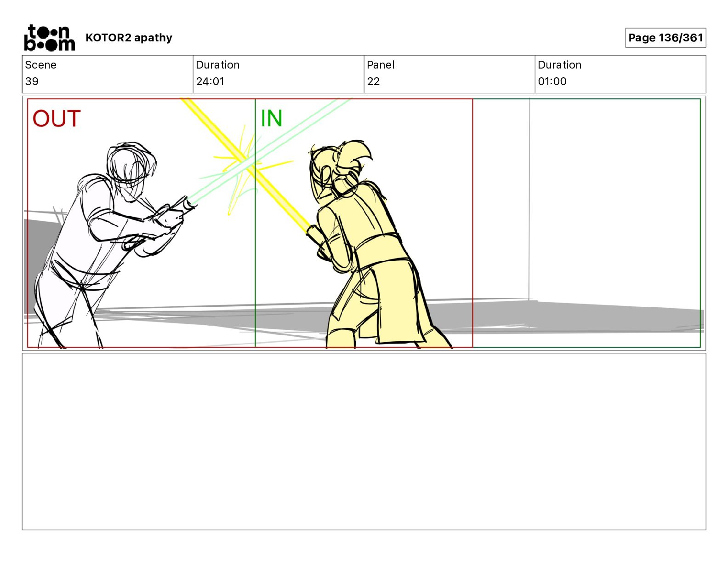
Task: Select the 'KOTOR2 apathy' project title
Action: tap(129, 38)
